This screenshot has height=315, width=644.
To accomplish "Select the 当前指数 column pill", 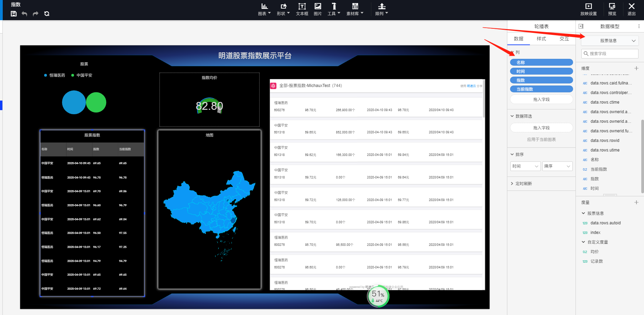I will click(541, 89).
